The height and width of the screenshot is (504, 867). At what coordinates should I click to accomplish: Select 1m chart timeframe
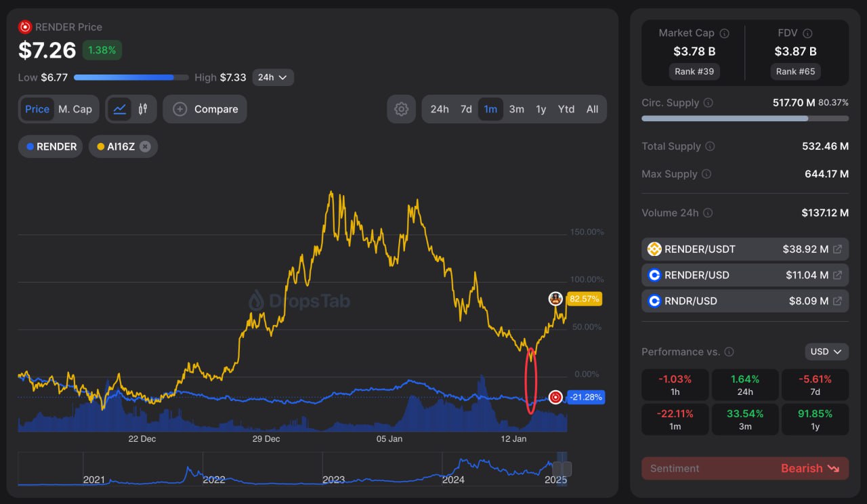490,109
